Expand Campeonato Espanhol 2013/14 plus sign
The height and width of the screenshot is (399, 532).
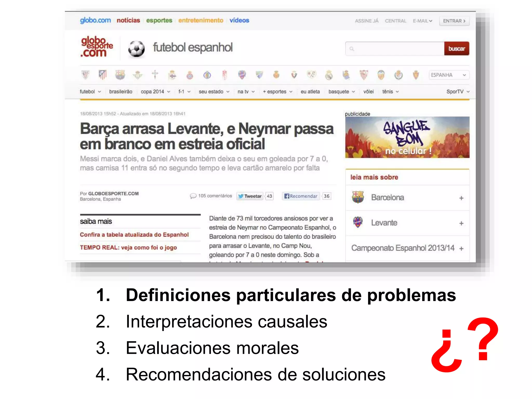coord(461,249)
